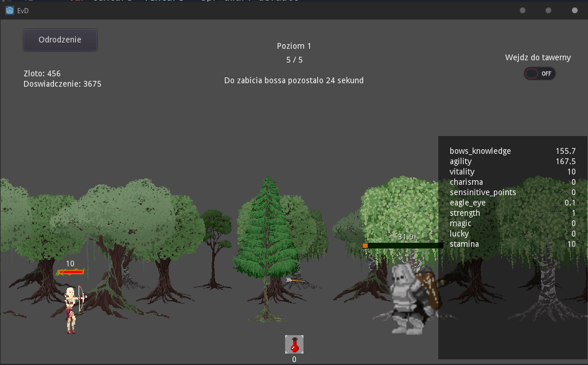Click the boss orange health bar

403,246
